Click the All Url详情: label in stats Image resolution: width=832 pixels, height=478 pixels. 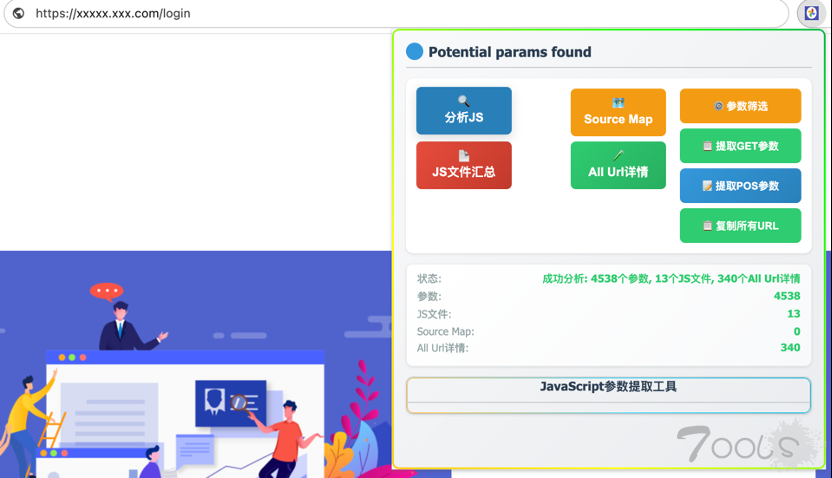(443, 348)
